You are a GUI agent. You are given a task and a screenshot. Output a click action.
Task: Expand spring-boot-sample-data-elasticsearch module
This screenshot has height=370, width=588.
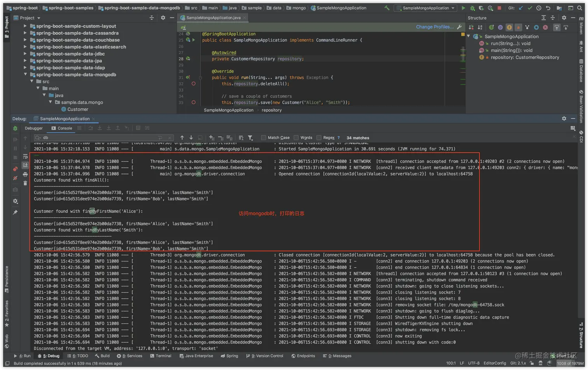[x=25, y=47]
